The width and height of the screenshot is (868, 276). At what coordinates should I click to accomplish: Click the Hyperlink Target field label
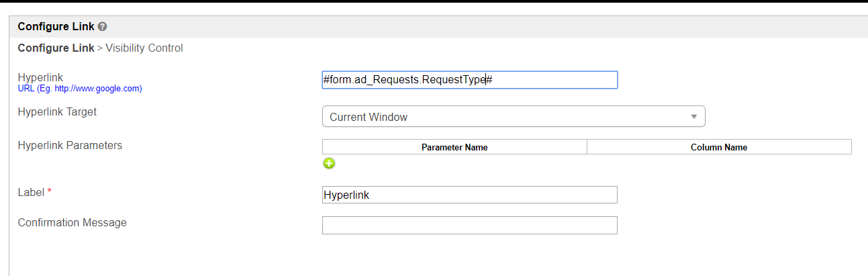click(x=57, y=111)
